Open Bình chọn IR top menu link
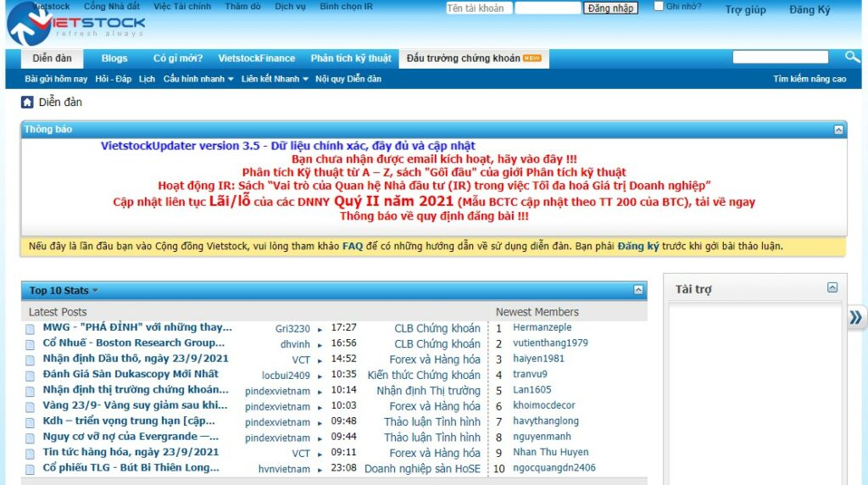The image size is (868, 485). (x=346, y=7)
